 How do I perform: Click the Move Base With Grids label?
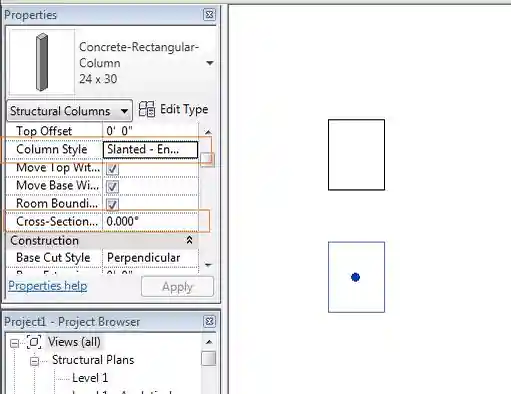57,185
